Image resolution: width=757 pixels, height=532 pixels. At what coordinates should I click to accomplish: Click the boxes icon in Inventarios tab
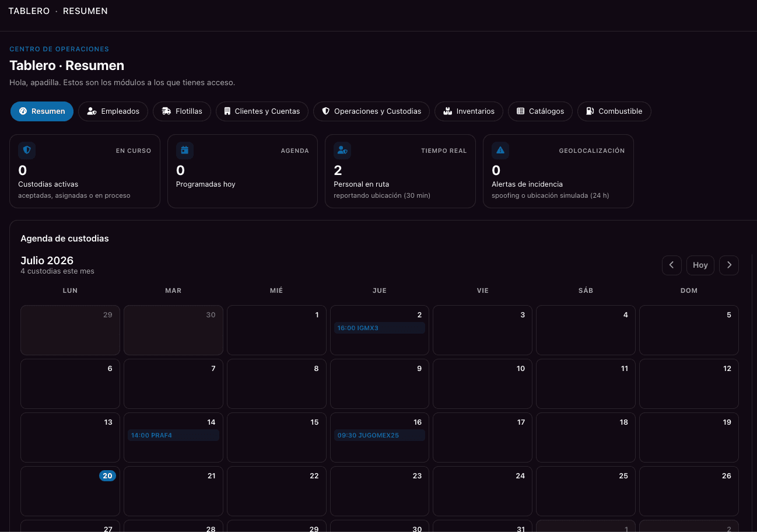tap(448, 111)
